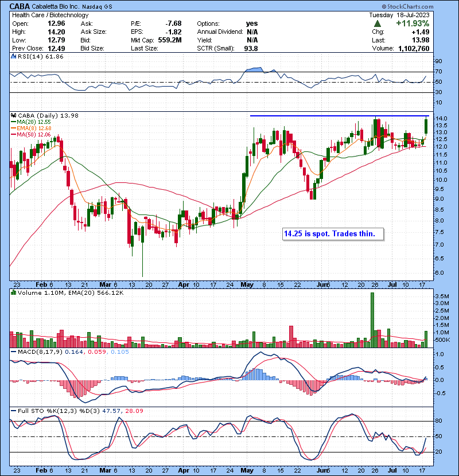459x476 pixels.
Task: Click the 'Volume 1.10M, EMA(20) 566.12K' label
Action: pyautogui.click(x=71, y=292)
